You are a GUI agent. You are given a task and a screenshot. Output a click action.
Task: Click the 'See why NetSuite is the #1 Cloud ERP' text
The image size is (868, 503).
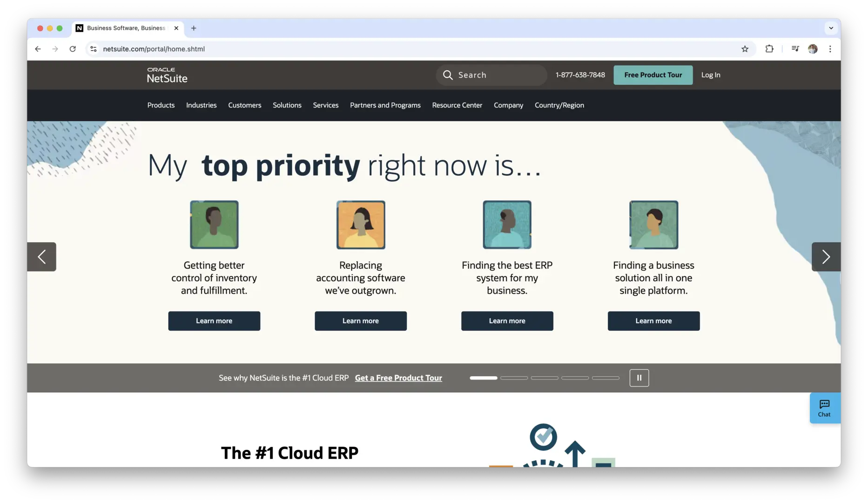click(x=284, y=378)
